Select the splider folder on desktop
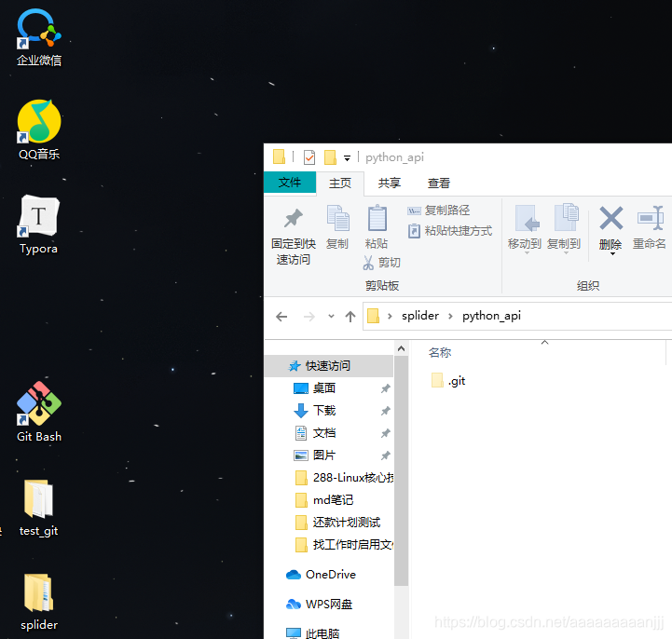Viewport: 672px width, 639px height. tap(39, 602)
